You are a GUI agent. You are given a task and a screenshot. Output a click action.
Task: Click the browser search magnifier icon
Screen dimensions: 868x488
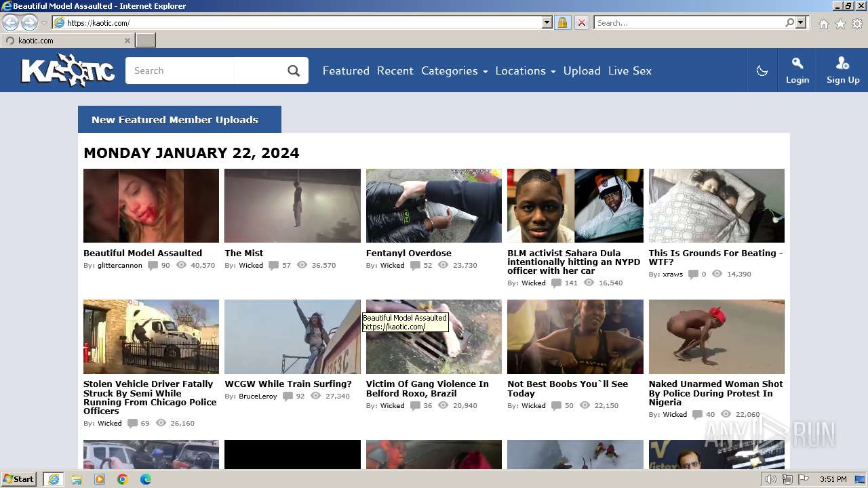(789, 22)
